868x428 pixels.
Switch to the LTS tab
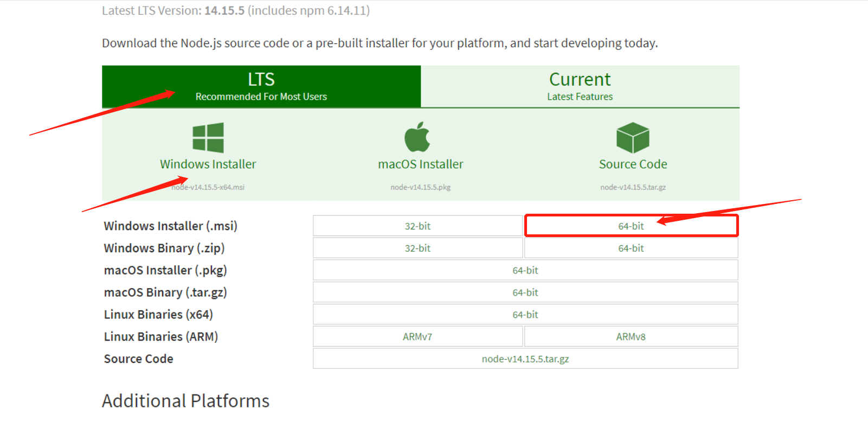pyautogui.click(x=261, y=86)
